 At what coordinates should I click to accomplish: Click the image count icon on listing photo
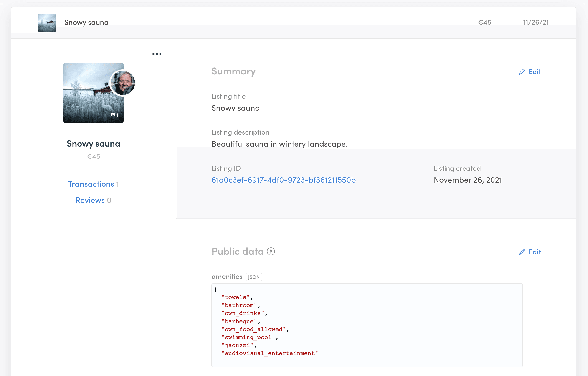click(113, 115)
